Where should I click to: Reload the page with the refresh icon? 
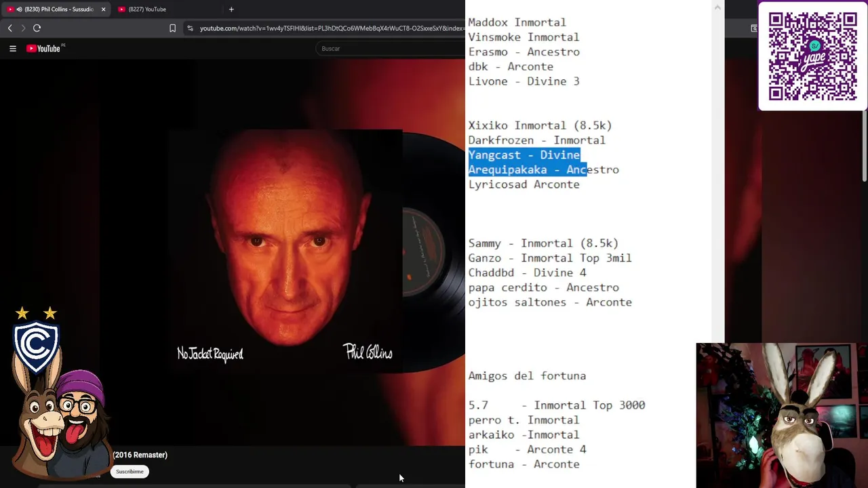tap(37, 28)
